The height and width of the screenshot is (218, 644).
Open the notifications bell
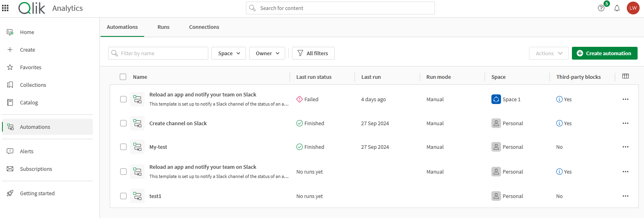[617, 8]
